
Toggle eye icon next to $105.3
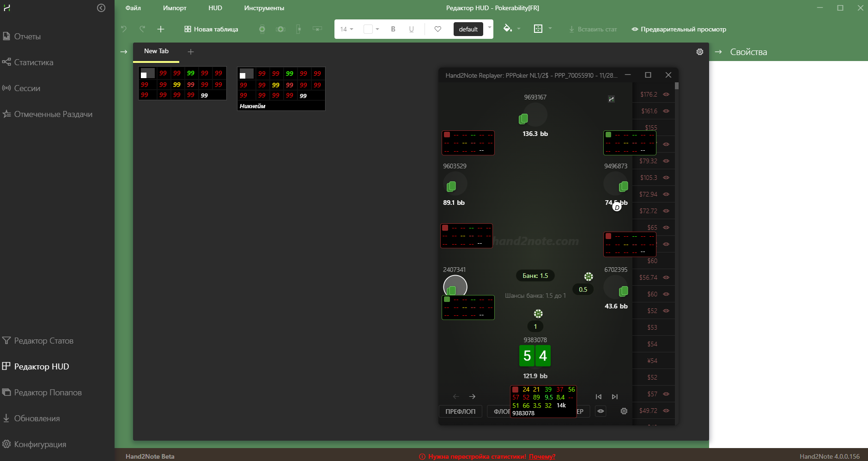(x=666, y=178)
